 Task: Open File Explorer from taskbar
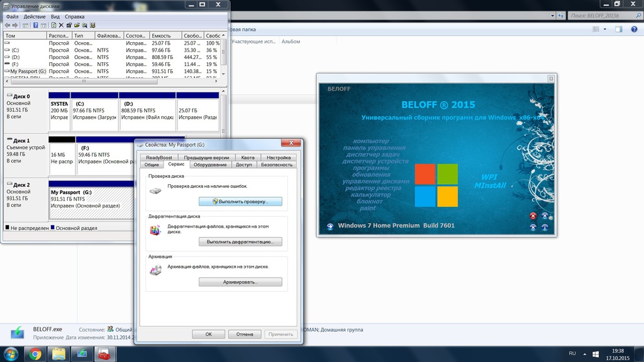pyautogui.click(x=58, y=354)
